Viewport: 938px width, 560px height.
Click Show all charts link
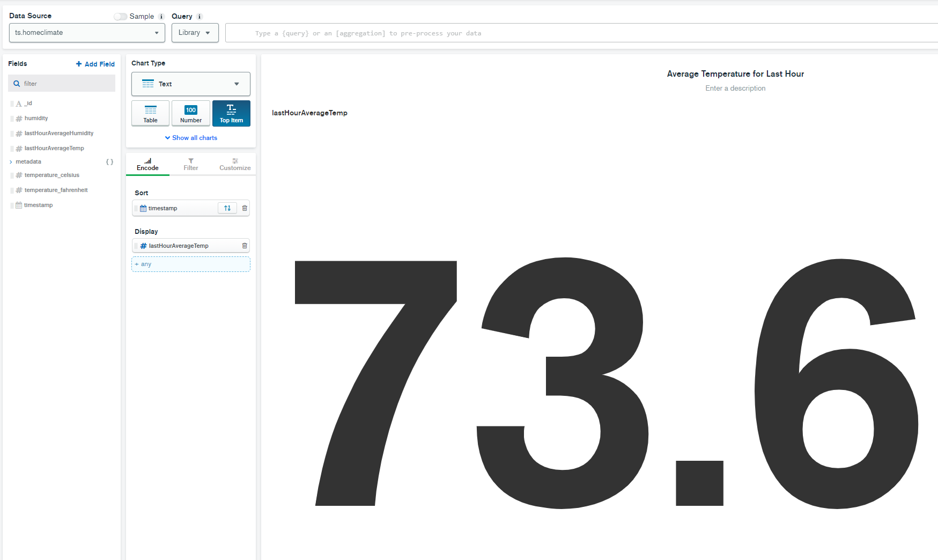coord(191,138)
